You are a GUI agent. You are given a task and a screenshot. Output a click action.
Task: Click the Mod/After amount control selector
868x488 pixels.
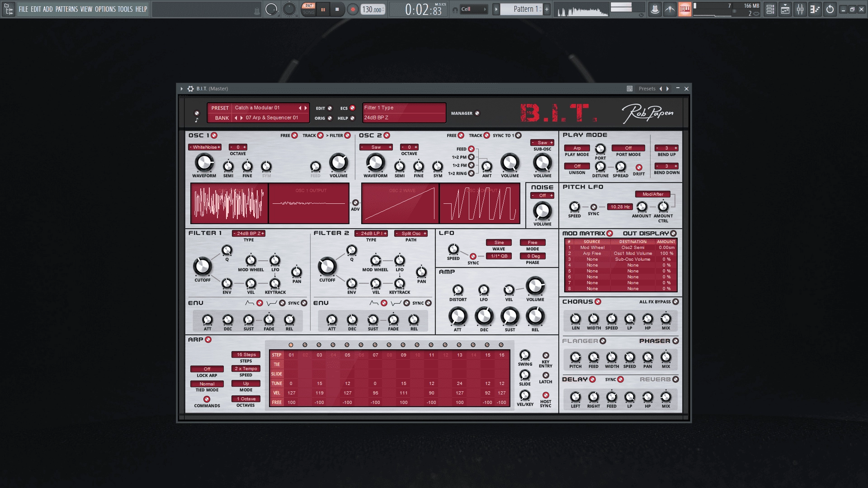653,194
